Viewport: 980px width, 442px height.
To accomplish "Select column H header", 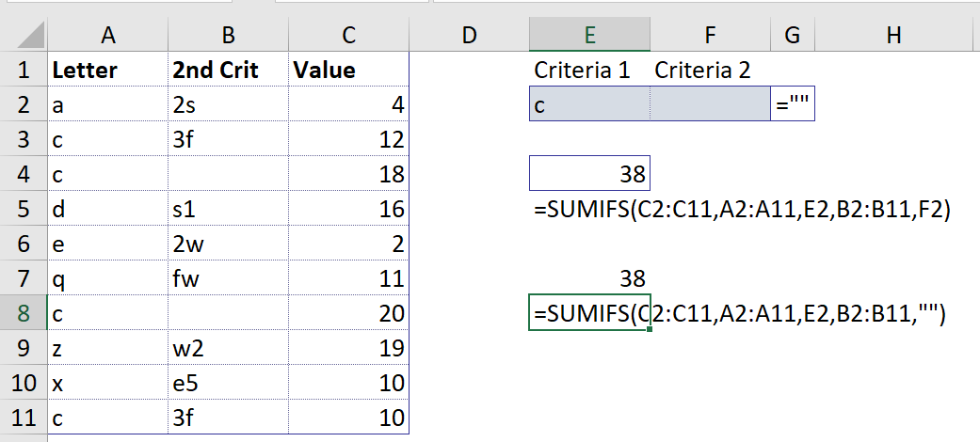I will [893, 35].
